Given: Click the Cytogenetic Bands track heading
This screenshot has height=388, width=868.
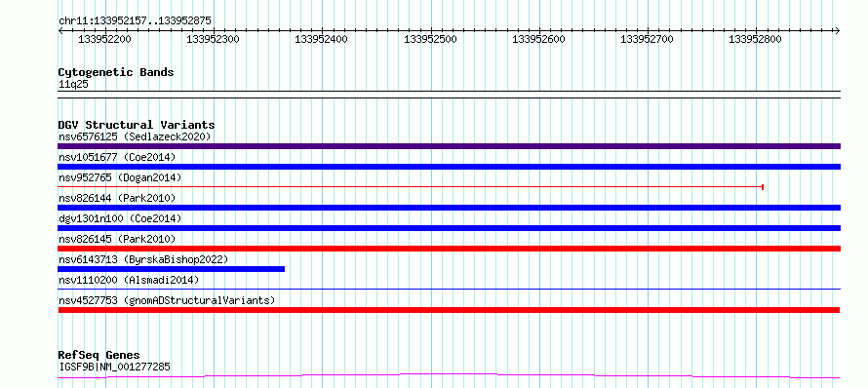Looking at the screenshot, I should [x=116, y=72].
